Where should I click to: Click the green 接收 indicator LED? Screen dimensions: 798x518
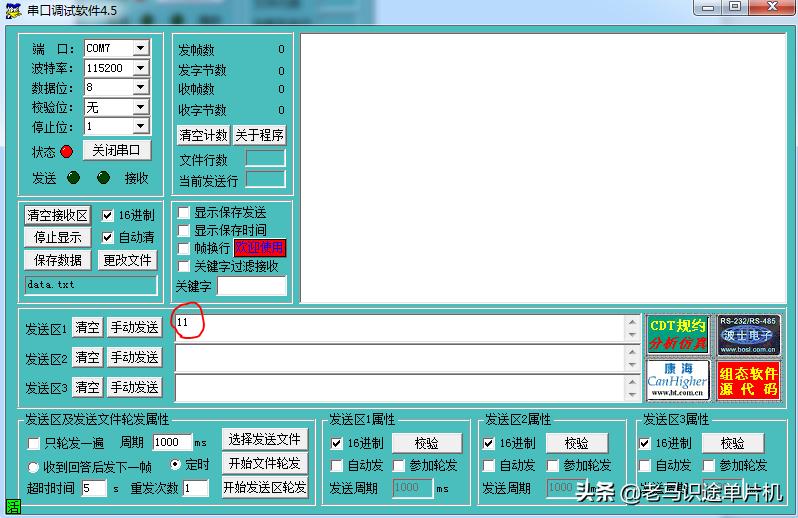pyautogui.click(x=103, y=178)
